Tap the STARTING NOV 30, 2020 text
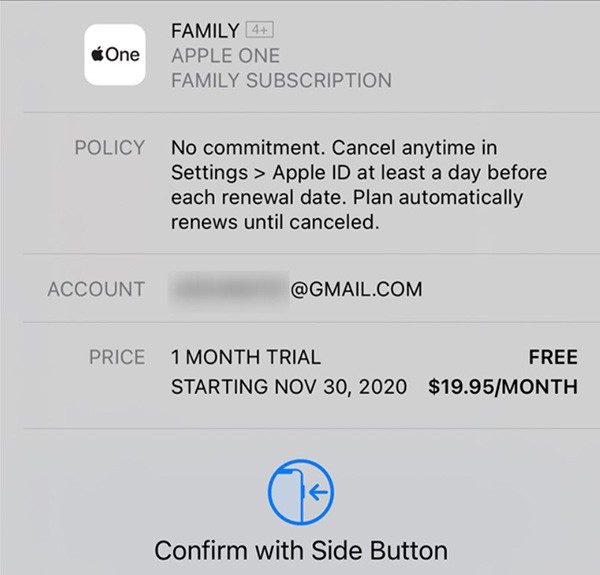 point(289,386)
